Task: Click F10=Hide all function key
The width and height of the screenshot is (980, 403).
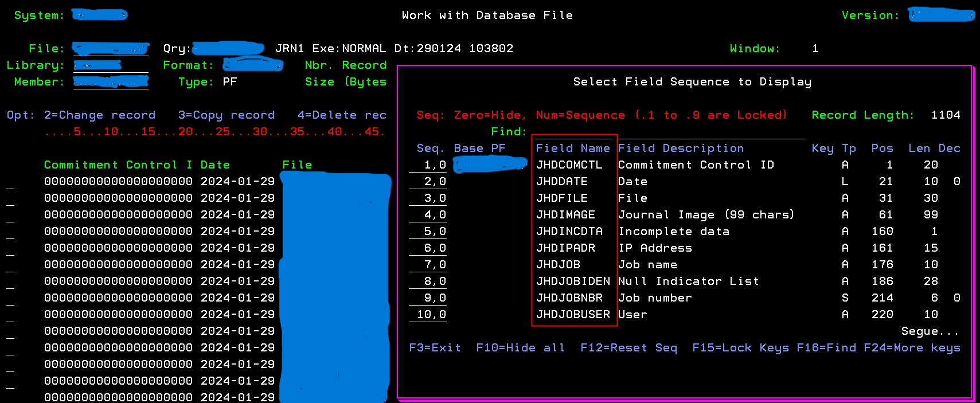Action: [x=521, y=348]
